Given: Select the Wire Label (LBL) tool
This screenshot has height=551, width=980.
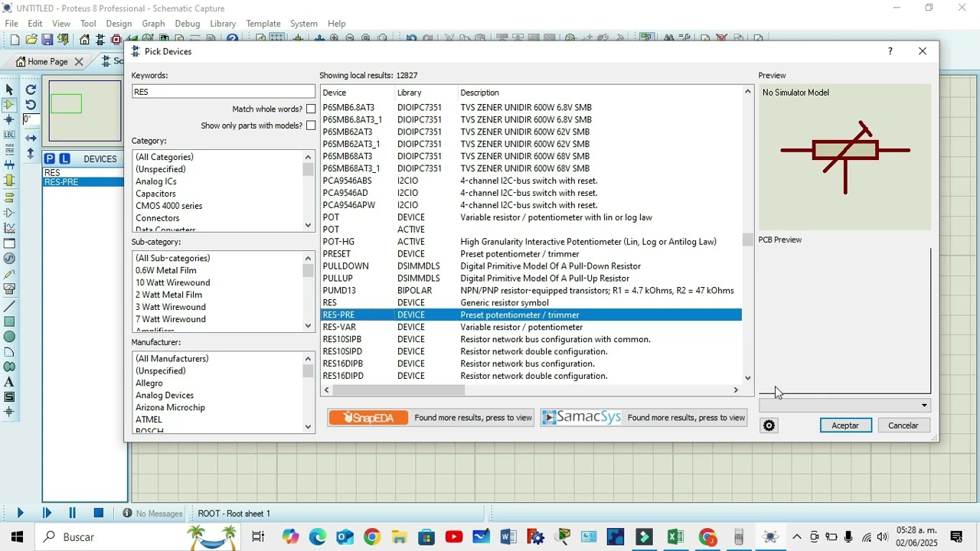Looking at the screenshot, I should point(9,135).
